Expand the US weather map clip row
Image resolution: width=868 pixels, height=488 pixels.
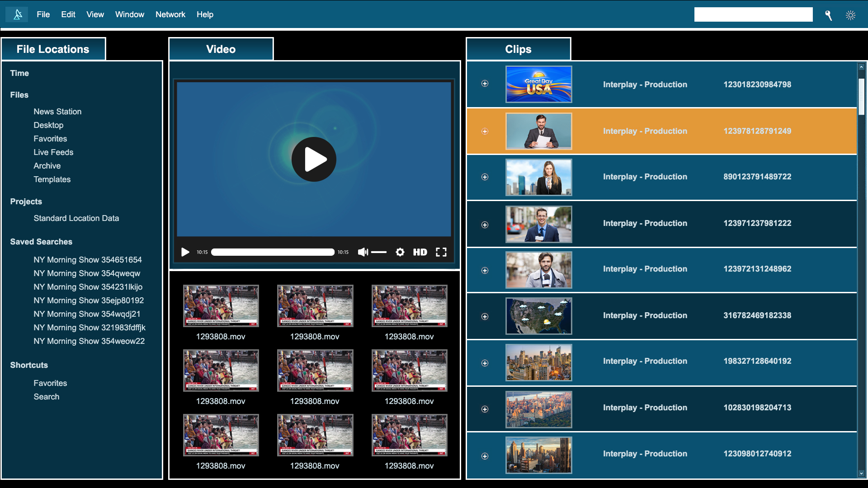[485, 316]
